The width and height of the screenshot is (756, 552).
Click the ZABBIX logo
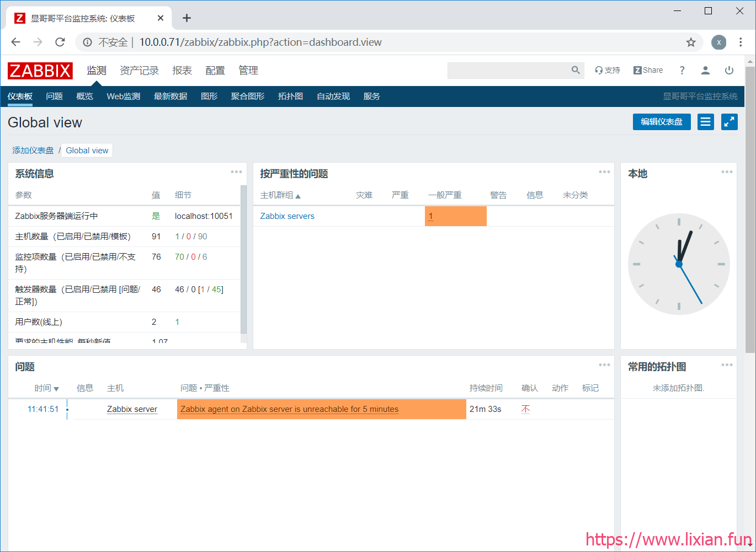pos(40,71)
